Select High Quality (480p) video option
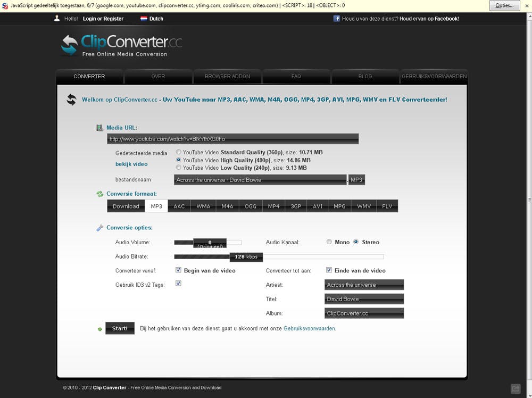 178,160
